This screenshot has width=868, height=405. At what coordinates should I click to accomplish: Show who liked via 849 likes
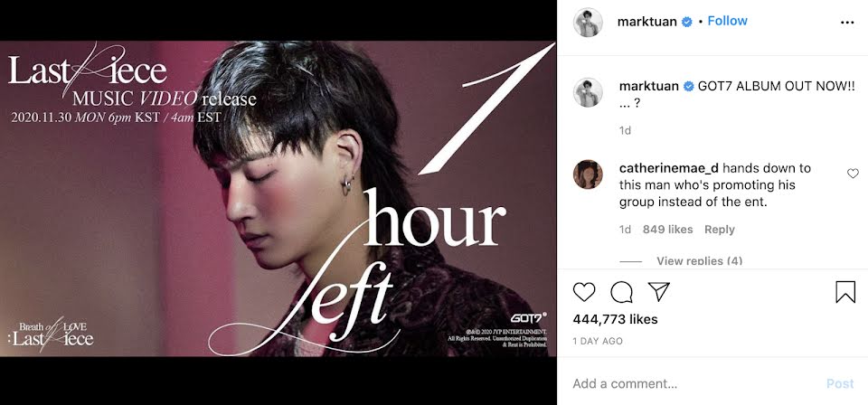pyautogui.click(x=667, y=229)
